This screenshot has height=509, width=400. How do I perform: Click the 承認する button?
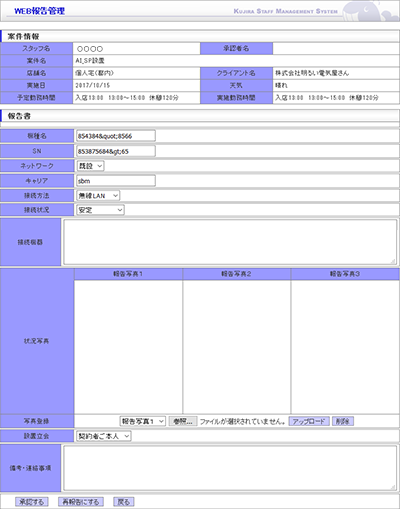pos(32,502)
